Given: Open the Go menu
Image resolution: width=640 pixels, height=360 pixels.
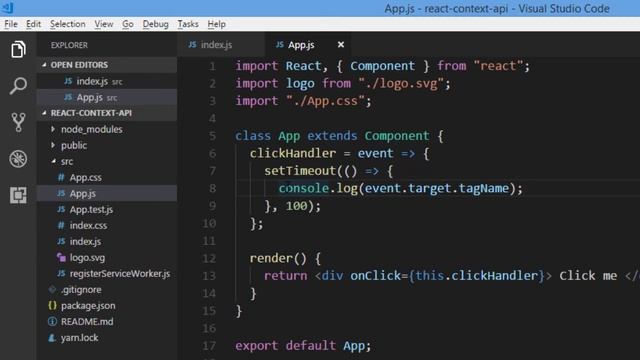Looking at the screenshot, I should click(x=128, y=24).
